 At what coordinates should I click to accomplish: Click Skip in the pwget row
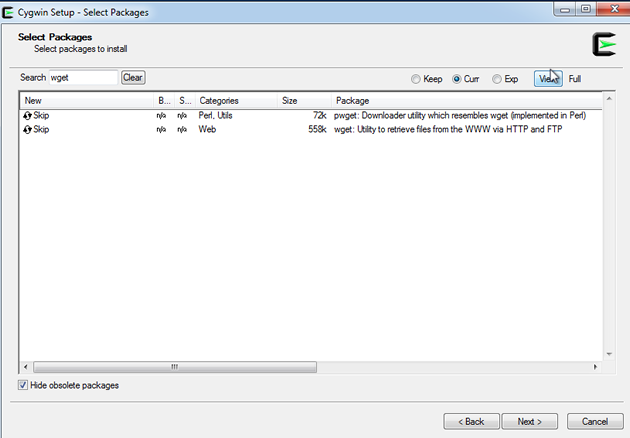point(41,116)
